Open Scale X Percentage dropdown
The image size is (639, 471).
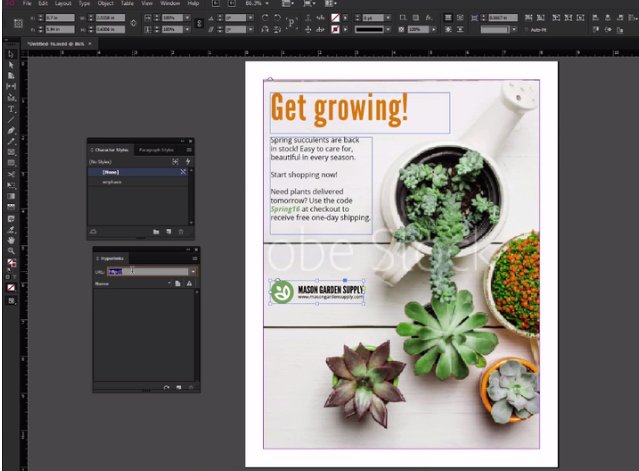tap(187, 18)
